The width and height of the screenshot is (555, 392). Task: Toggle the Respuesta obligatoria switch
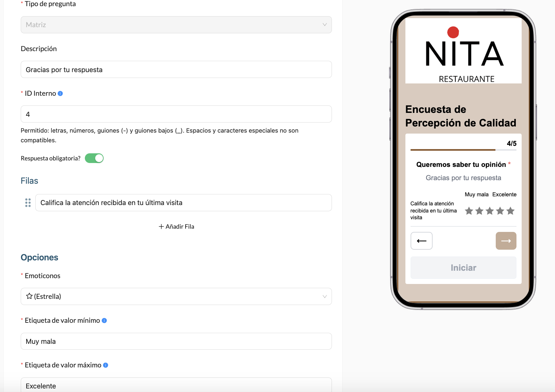tap(94, 158)
